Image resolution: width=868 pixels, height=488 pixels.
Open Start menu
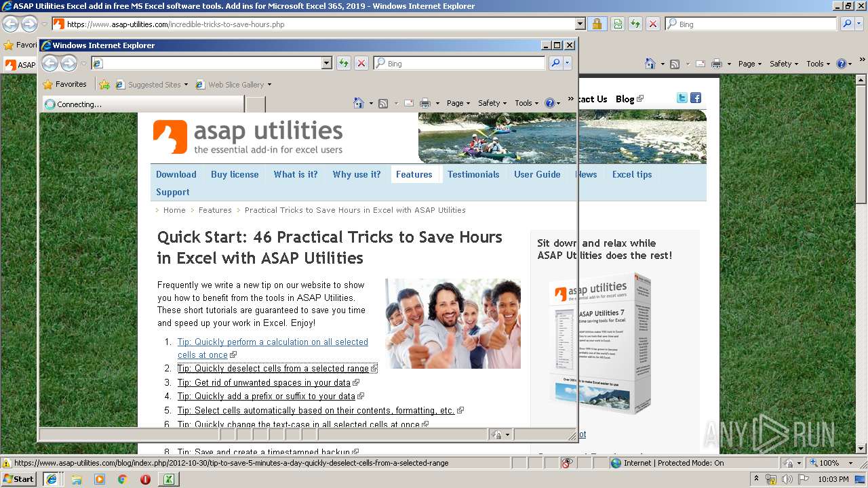pos(18,479)
